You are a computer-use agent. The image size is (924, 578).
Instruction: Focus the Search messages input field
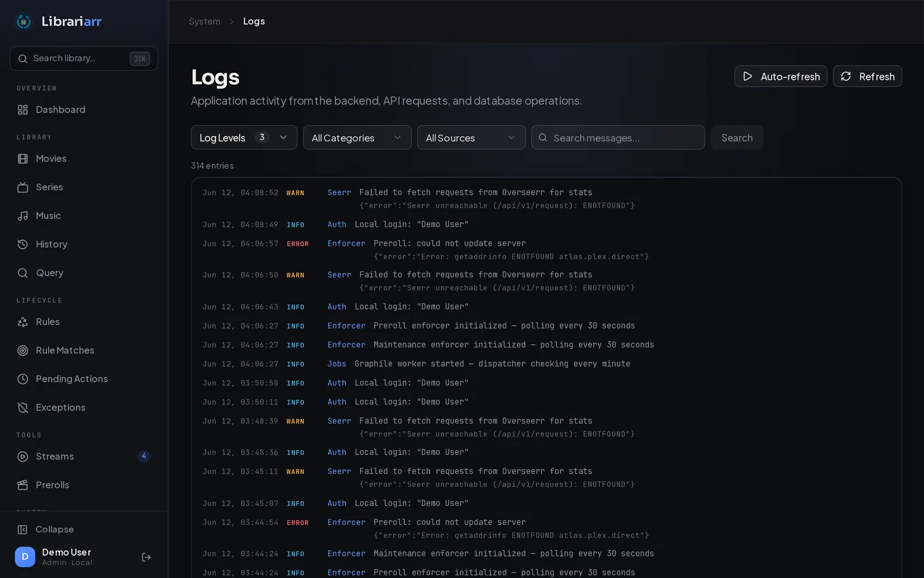pos(618,137)
